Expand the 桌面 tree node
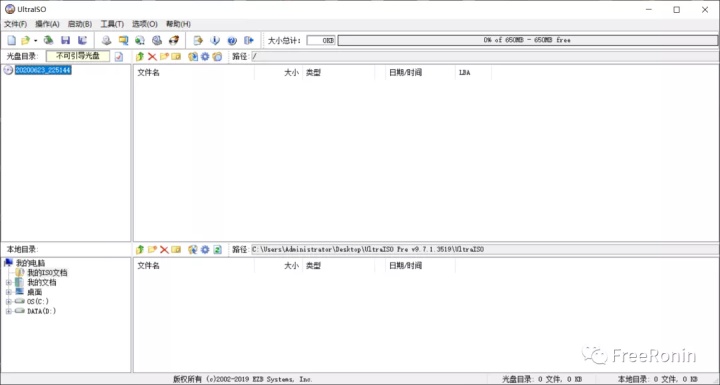 (x=8, y=292)
